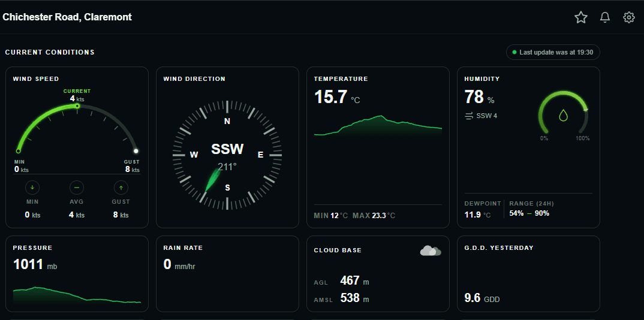Click the CURRENT CONDITIONS heading
The height and width of the screenshot is (320, 644).
pyautogui.click(x=50, y=53)
